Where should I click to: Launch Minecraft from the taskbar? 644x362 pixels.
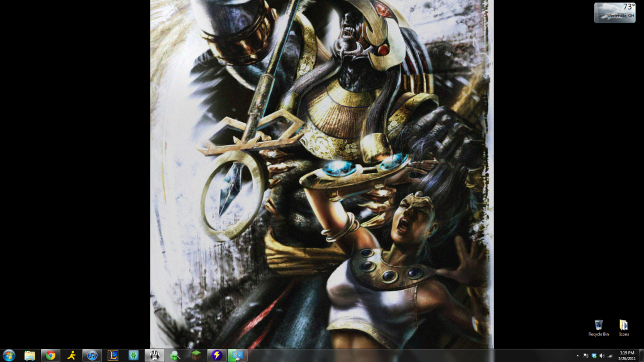click(196, 356)
